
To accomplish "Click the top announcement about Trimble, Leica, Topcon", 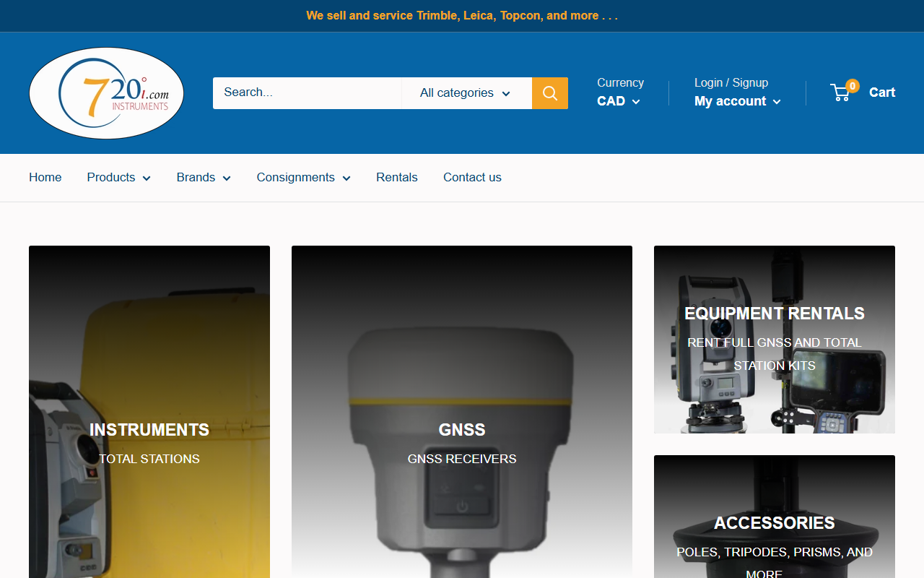I will [x=462, y=15].
